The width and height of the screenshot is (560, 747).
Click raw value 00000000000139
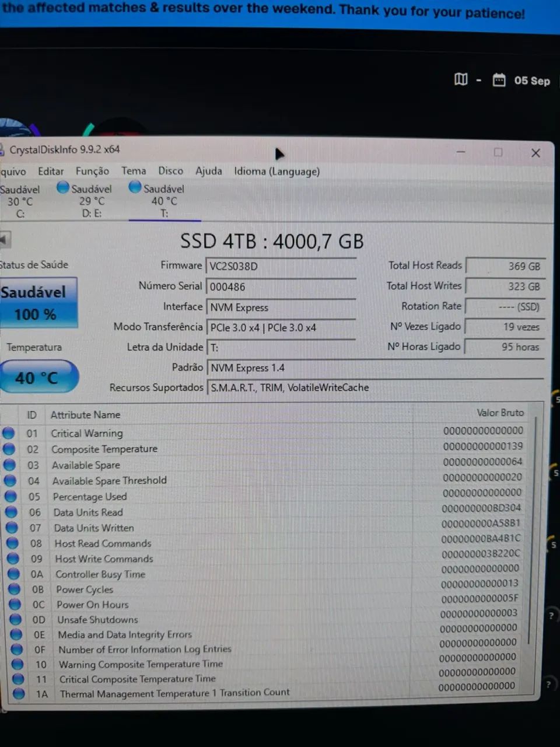483,446
